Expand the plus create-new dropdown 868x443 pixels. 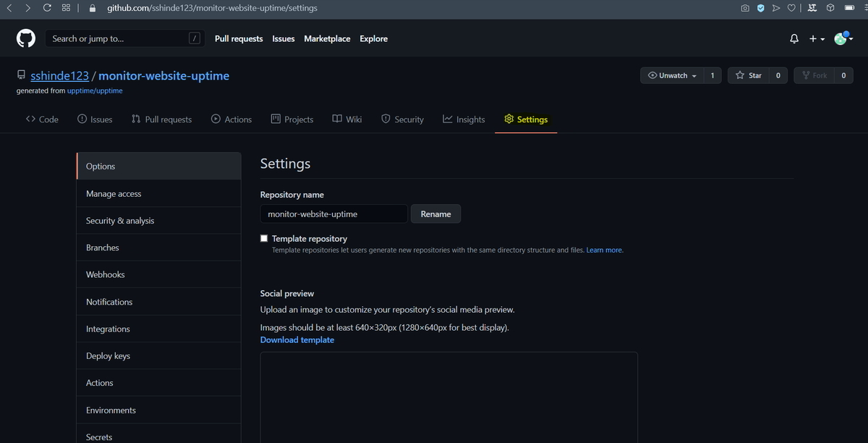point(814,38)
